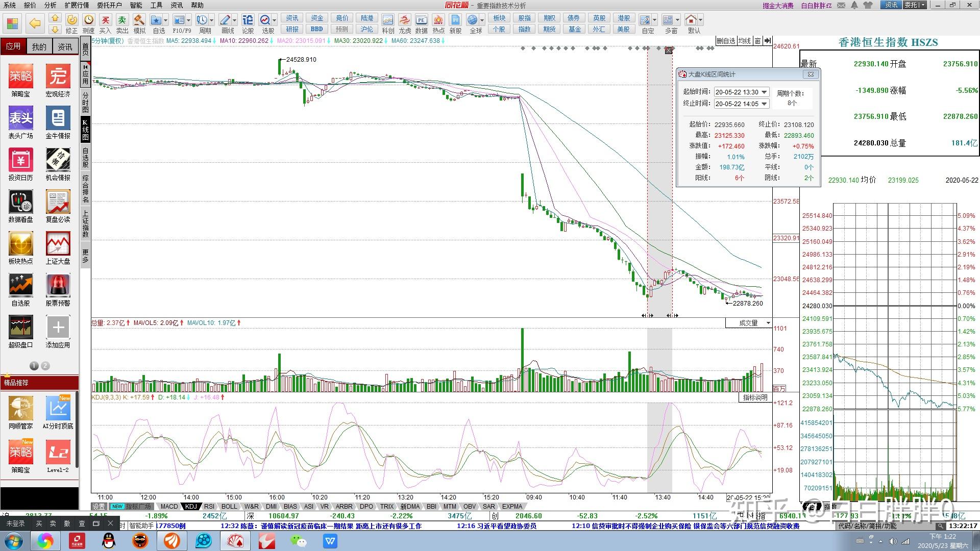
Task: Expand the 自选 folder dropdown arrow
Action: pyautogui.click(x=166, y=20)
